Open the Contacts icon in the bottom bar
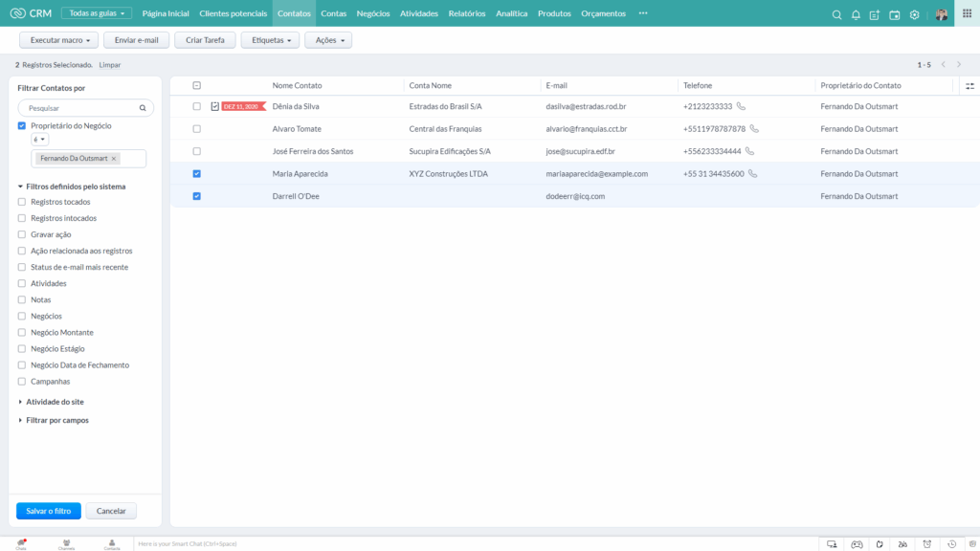Screen dimensions: 980x551 112,544
